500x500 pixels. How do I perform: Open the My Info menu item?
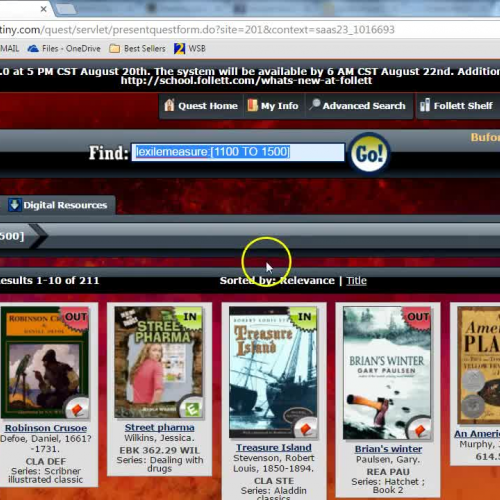click(273, 106)
